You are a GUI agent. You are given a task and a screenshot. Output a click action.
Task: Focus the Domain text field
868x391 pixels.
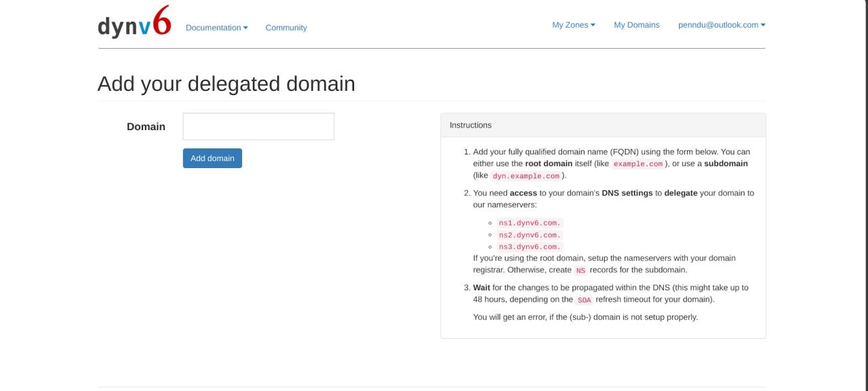(x=258, y=127)
